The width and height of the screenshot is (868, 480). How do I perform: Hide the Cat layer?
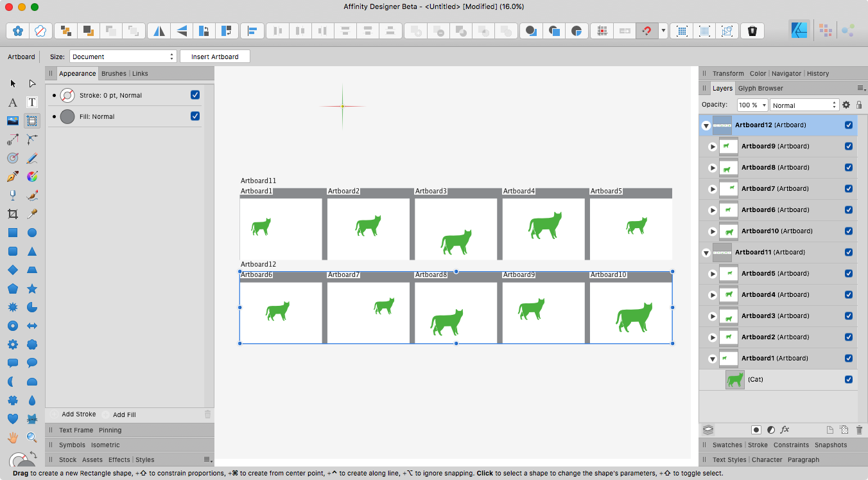point(849,379)
